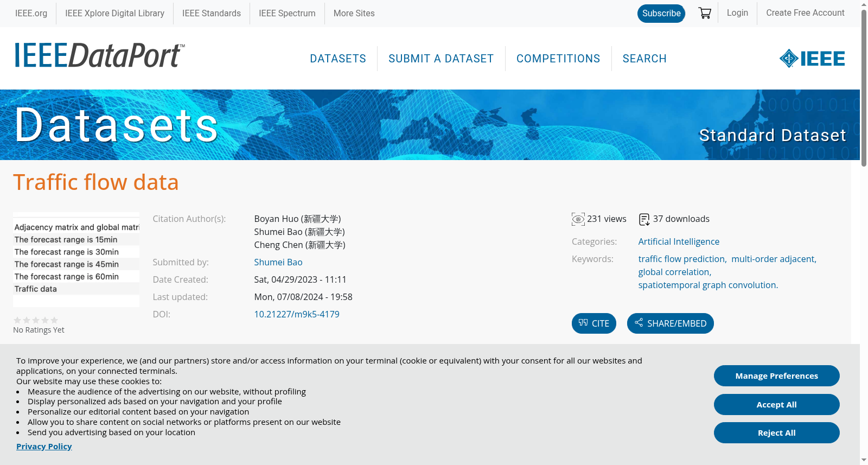Click the CITE button
The height and width of the screenshot is (465, 868).
[594, 323]
